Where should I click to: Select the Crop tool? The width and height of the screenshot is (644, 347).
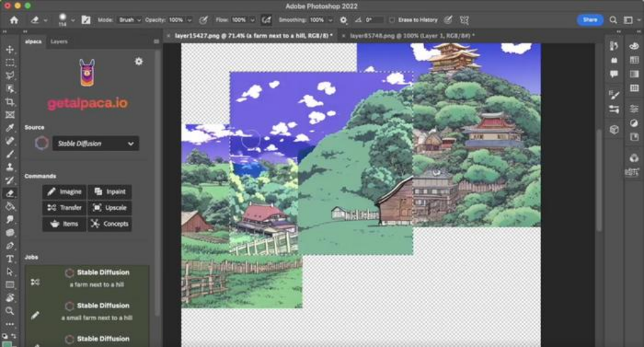[x=10, y=102]
